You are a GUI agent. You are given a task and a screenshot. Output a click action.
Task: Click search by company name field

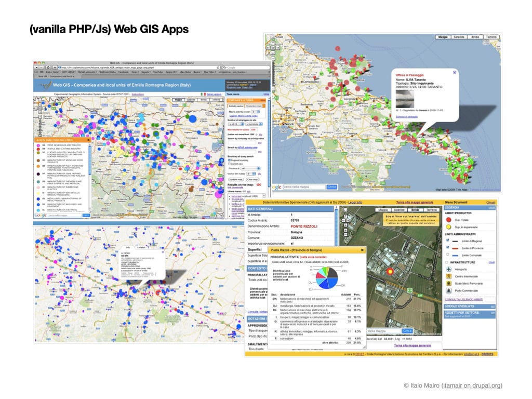(243, 143)
